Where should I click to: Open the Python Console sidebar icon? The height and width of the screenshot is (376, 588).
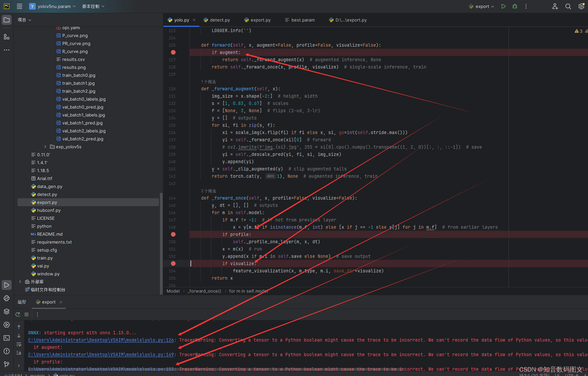[x=6, y=298]
